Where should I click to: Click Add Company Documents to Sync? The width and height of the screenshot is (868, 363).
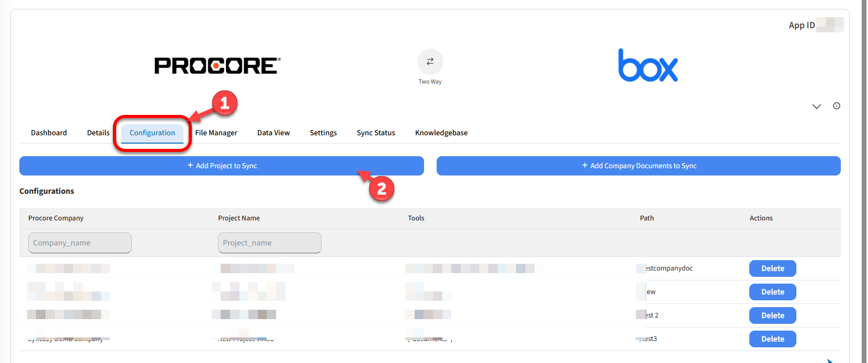coord(638,166)
